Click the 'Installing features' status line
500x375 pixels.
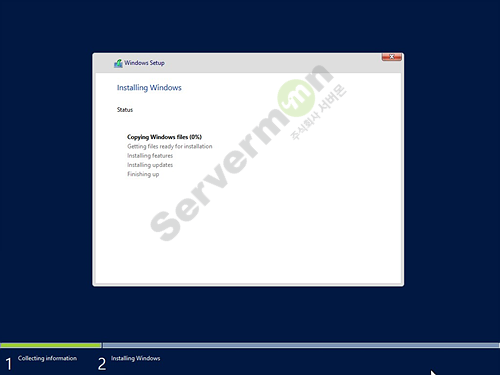[x=150, y=156]
